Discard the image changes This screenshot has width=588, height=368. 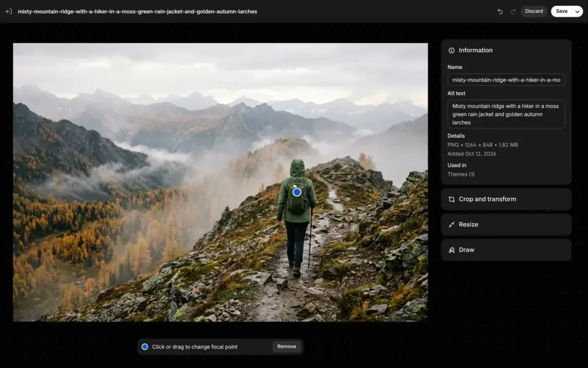click(x=533, y=11)
